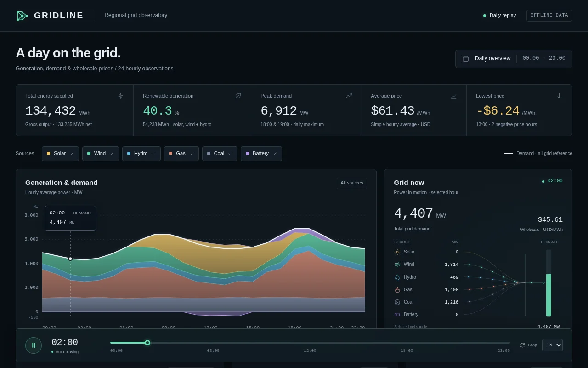This screenshot has height=368, width=588.
Task: Toggle the Solar source filter
Action: pyautogui.click(x=60, y=154)
